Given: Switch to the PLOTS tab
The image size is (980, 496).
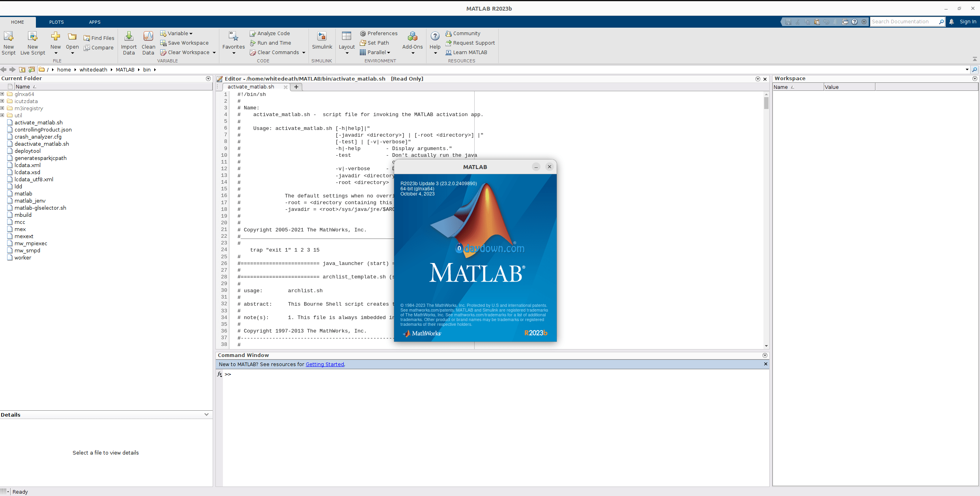Looking at the screenshot, I should [56, 22].
